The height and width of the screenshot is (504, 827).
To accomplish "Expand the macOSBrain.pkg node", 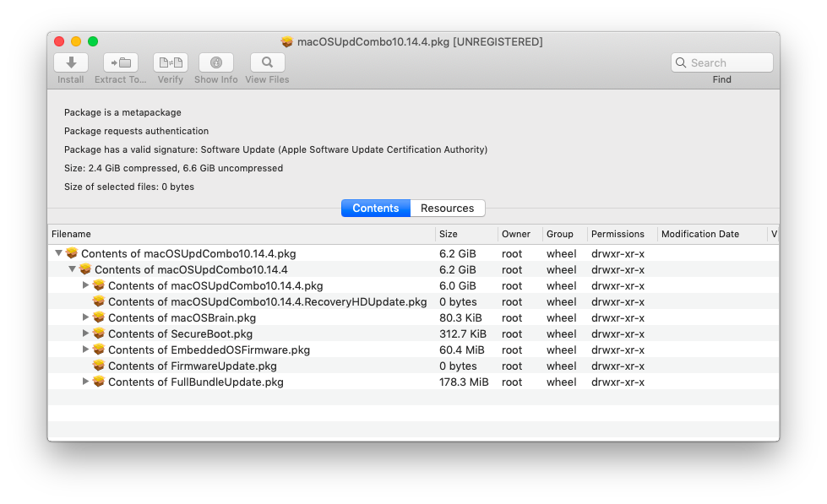I will pos(85,317).
